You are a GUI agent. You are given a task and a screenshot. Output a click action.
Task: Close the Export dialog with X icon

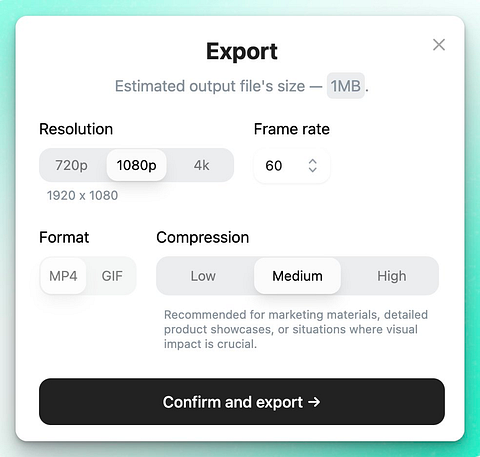pos(439,45)
